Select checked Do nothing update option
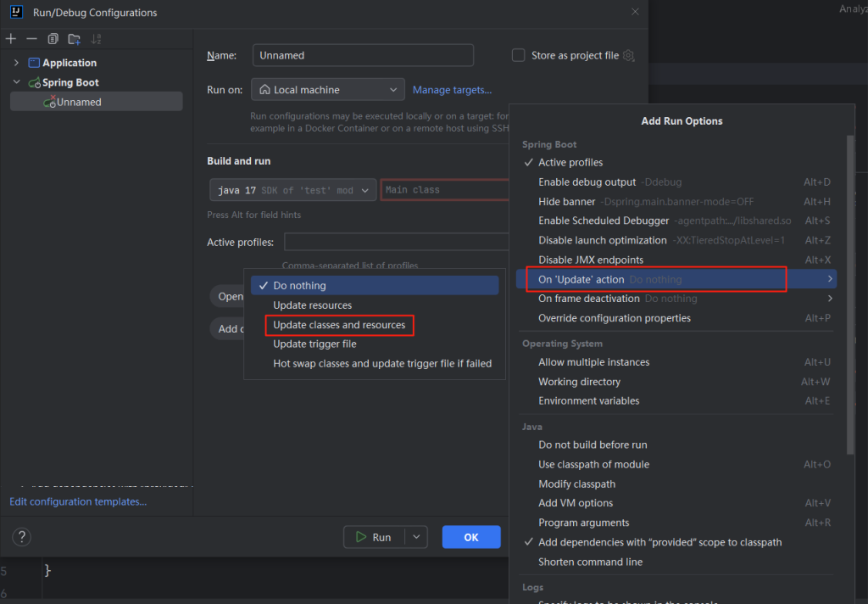Image resolution: width=868 pixels, height=604 pixels. pyautogui.click(x=375, y=285)
